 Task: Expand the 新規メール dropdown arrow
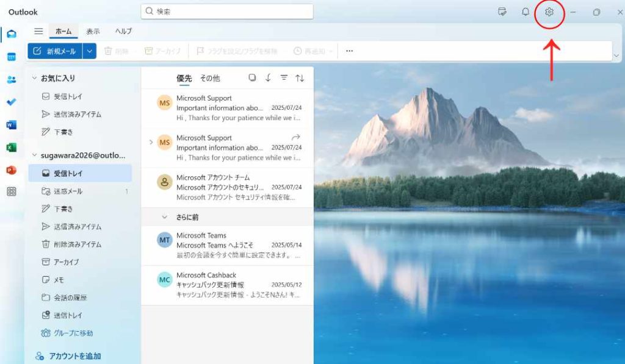[90, 51]
